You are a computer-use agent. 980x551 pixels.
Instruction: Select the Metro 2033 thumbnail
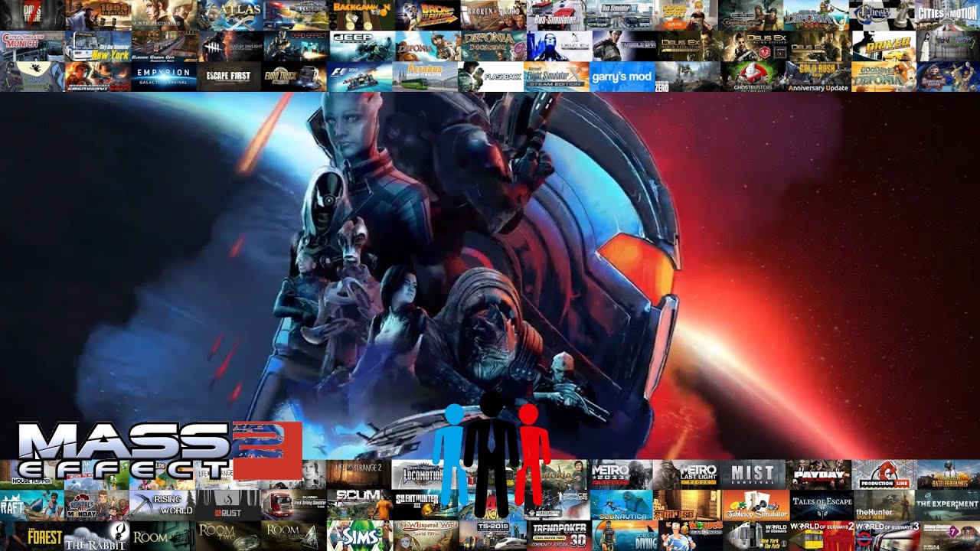621,474
